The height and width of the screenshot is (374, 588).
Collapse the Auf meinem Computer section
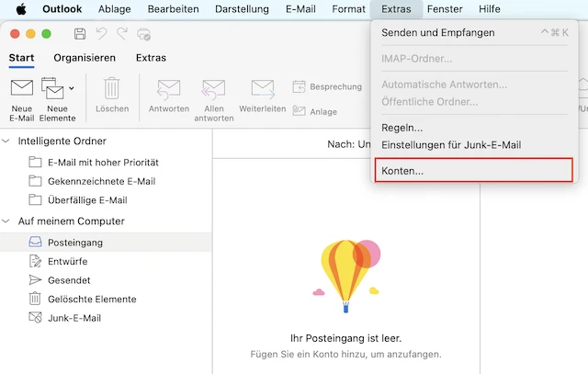coord(6,221)
